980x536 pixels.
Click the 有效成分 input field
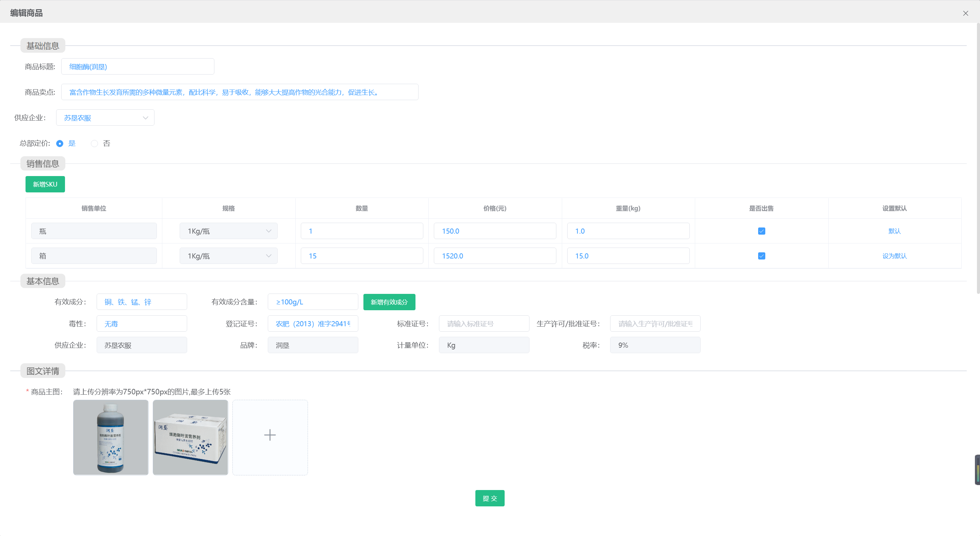142,302
